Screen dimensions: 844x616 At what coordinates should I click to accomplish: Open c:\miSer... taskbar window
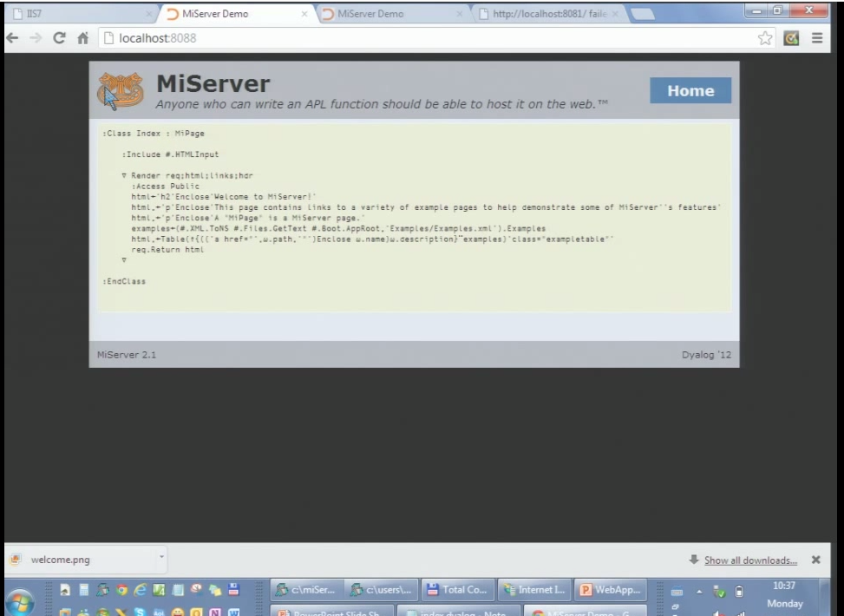click(x=306, y=590)
